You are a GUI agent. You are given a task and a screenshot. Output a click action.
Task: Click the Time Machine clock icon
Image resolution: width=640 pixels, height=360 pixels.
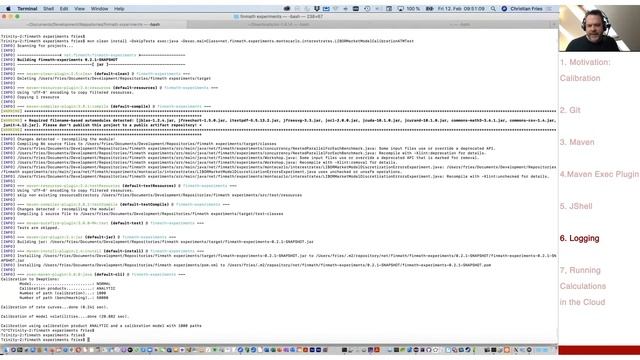[367, 9]
